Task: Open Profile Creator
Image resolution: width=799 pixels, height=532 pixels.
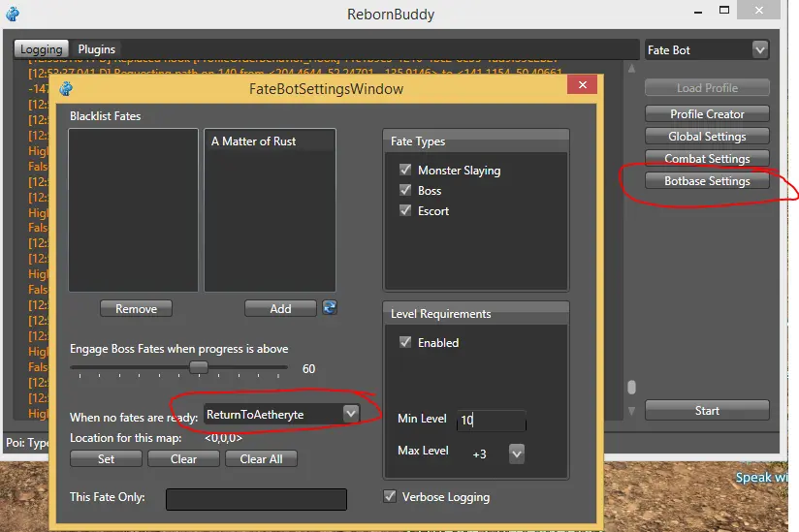Action: tap(707, 114)
